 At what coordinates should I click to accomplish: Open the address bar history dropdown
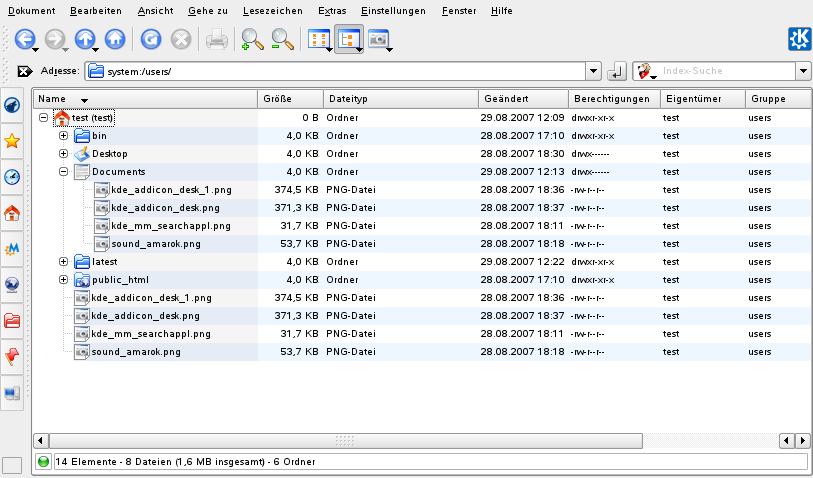coord(593,72)
